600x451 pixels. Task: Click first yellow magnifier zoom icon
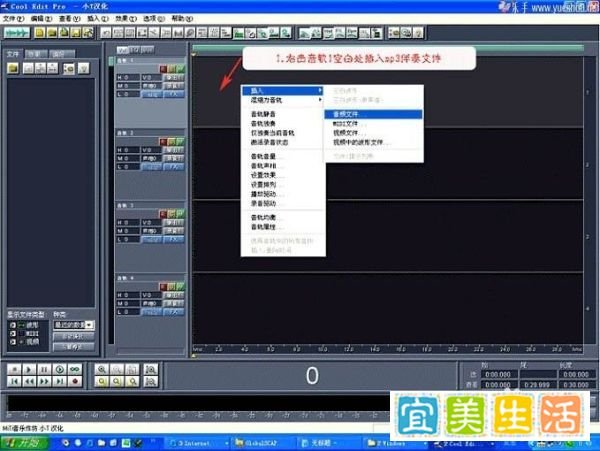[x=101, y=381]
